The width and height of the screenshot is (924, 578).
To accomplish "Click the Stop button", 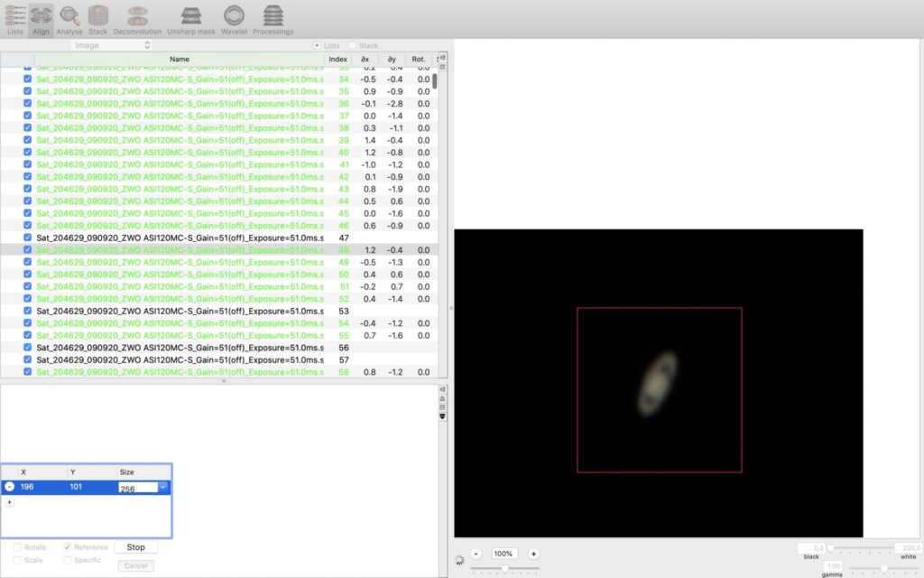I will tap(135, 547).
